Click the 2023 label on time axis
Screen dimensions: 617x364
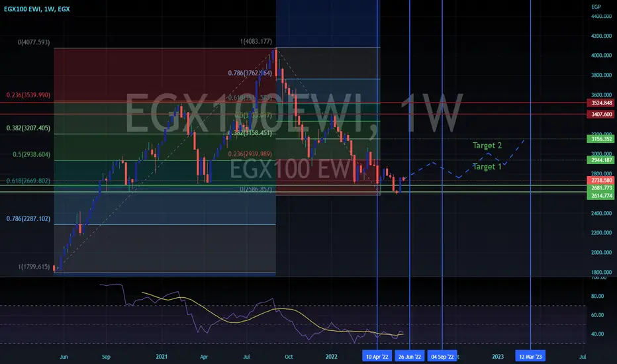click(x=498, y=357)
